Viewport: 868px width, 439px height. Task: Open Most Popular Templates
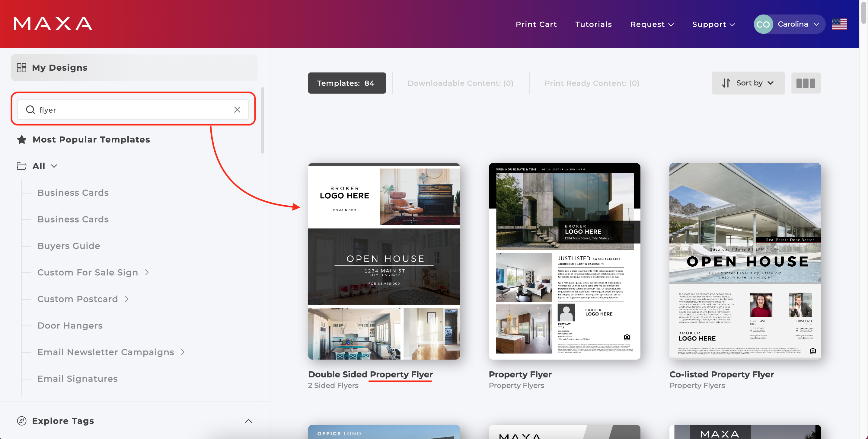(91, 139)
